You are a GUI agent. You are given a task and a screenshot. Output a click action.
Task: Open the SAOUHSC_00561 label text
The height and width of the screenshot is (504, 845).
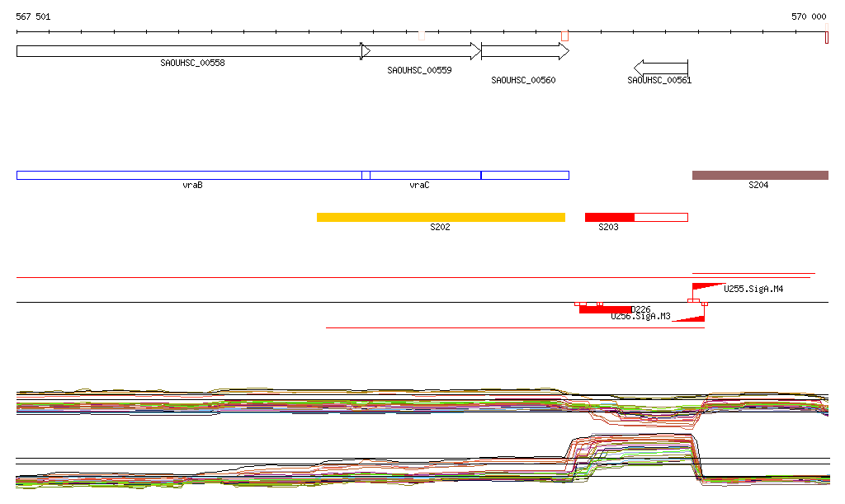[659, 81]
